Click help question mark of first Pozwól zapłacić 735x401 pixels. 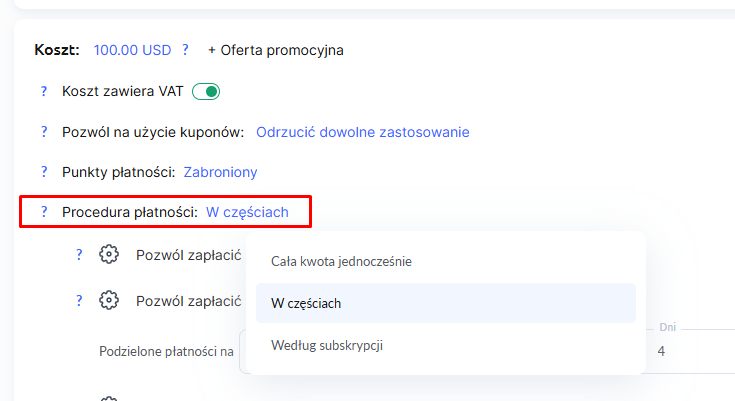click(79, 255)
